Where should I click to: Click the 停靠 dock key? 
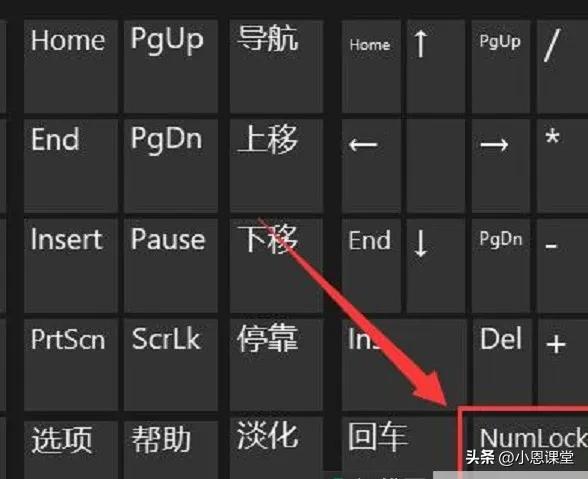pos(276,365)
